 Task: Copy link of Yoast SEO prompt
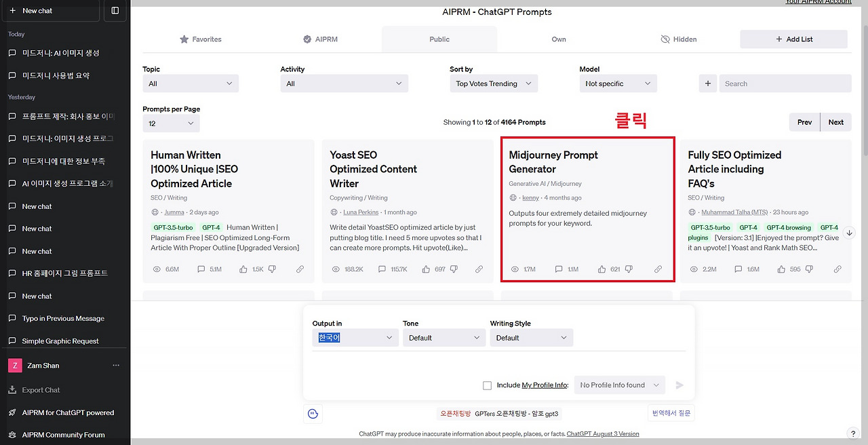click(479, 269)
